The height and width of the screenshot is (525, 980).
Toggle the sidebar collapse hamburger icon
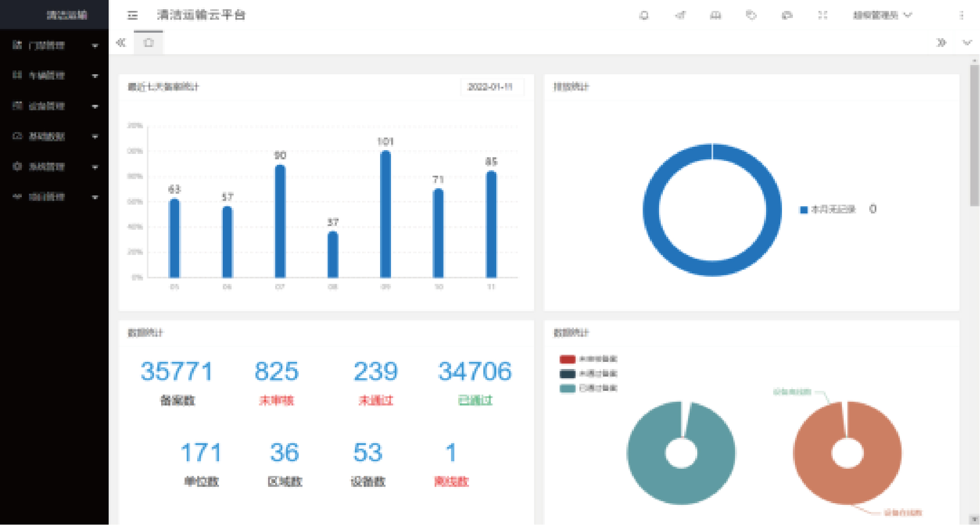pyautogui.click(x=133, y=16)
